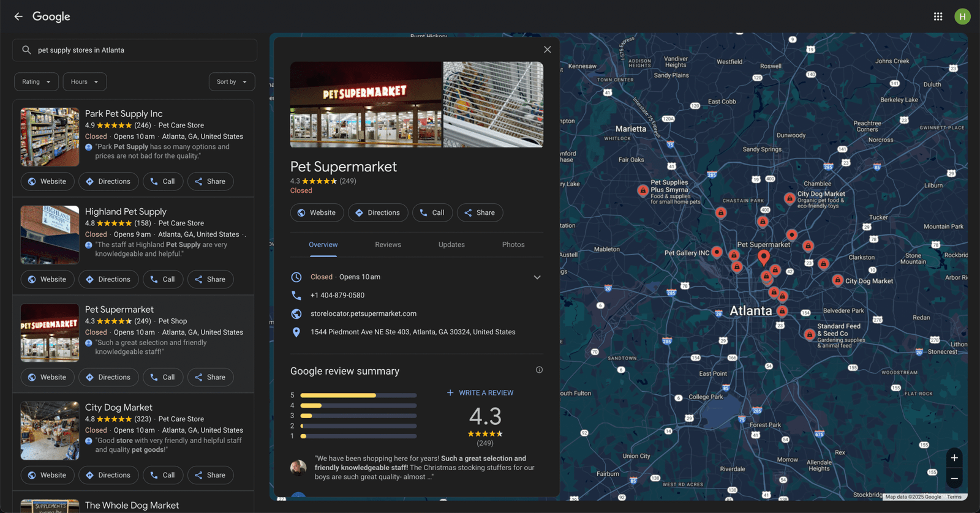980x513 pixels.
Task: Click WRITE A REVIEW
Action: coord(480,393)
